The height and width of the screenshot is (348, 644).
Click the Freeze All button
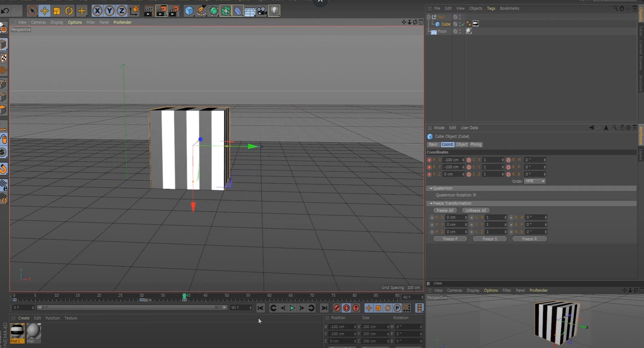click(445, 210)
